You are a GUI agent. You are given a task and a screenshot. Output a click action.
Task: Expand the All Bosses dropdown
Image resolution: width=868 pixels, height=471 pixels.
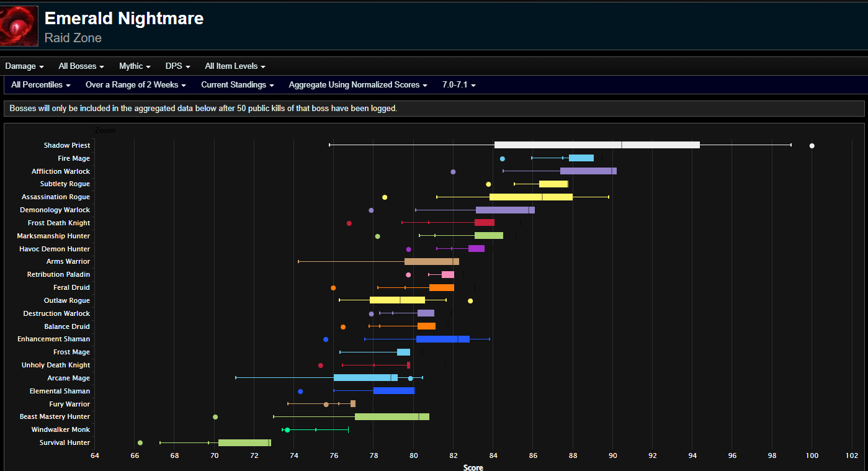pyautogui.click(x=81, y=66)
